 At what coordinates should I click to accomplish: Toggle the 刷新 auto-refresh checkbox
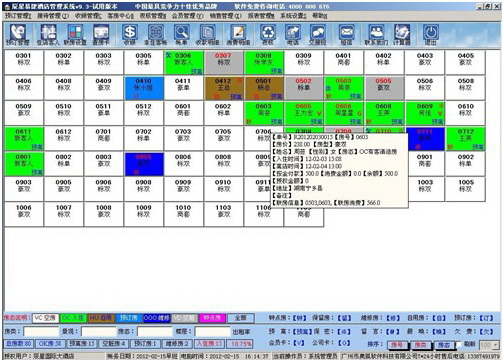[x=459, y=344]
